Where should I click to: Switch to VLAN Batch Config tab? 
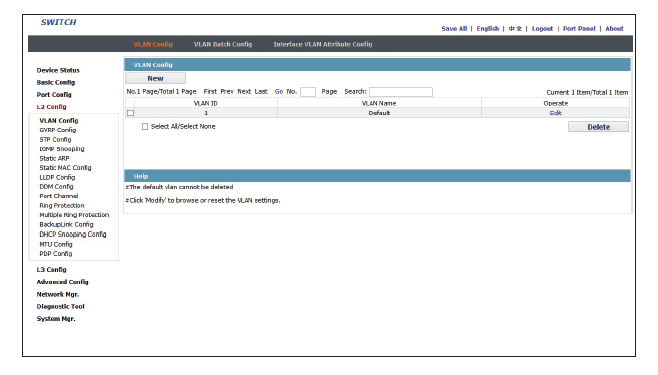223,44
